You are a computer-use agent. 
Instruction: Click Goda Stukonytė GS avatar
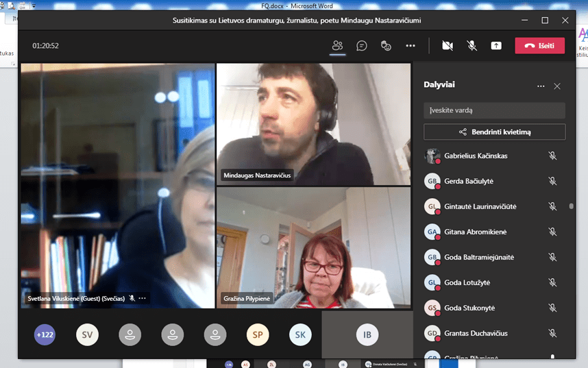(x=432, y=308)
